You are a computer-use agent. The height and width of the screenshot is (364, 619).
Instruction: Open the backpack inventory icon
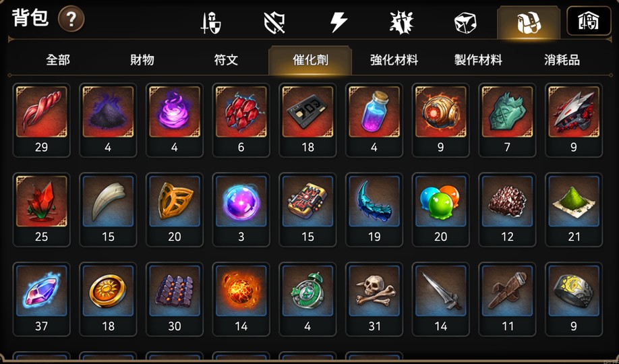(529, 23)
